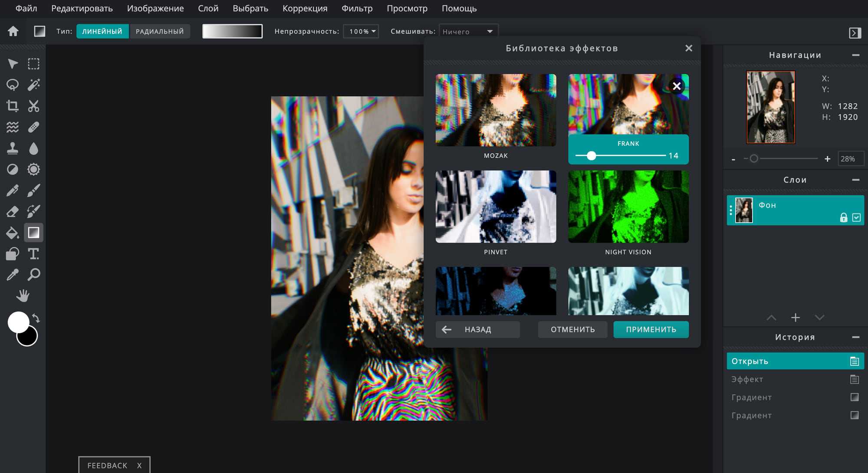Click the Home icon
Screen dimensions: 868x473
13,31
